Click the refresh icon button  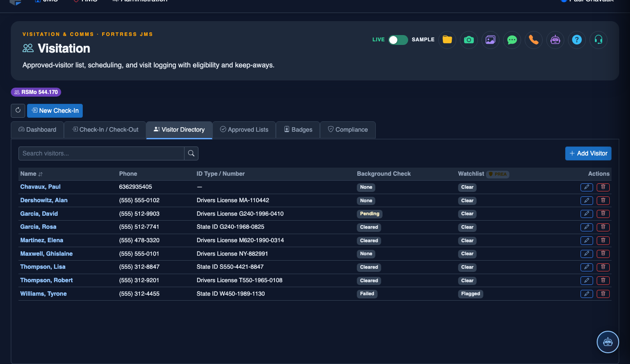coord(18,111)
